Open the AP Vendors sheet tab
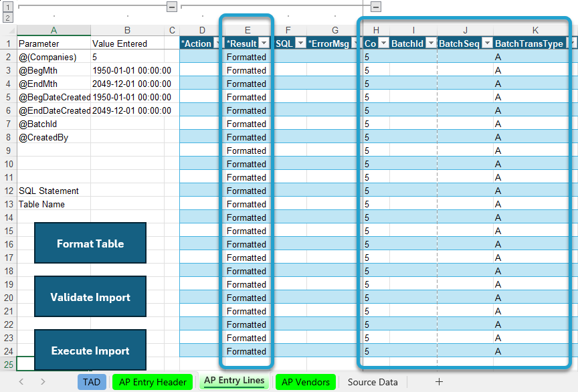Screen dimensions: 578x392 coord(306,382)
